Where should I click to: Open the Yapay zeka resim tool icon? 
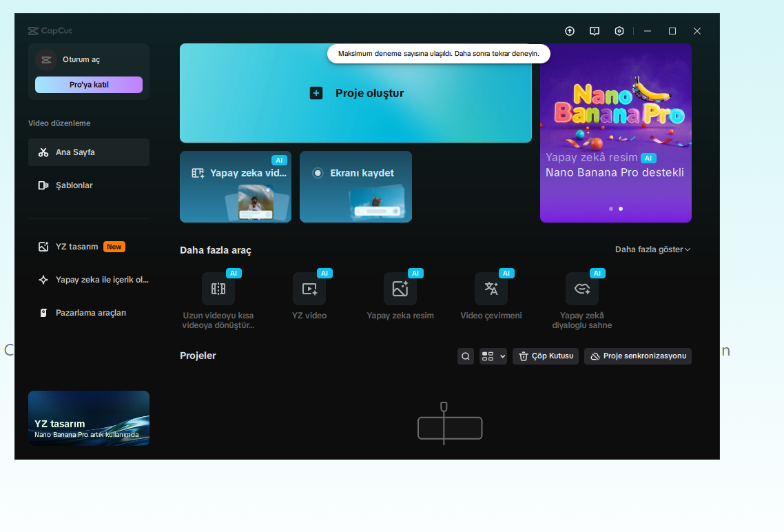point(400,289)
